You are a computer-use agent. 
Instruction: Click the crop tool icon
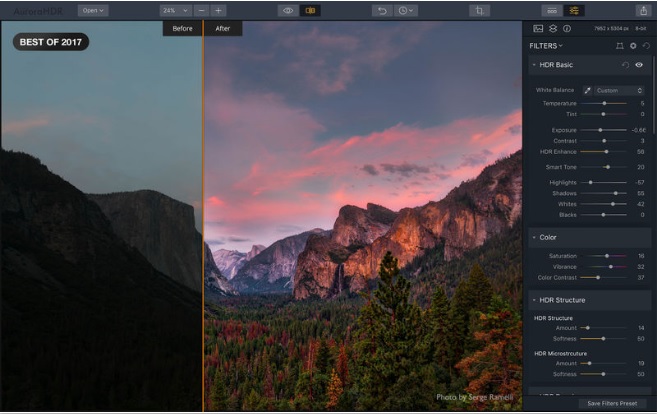(x=480, y=10)
